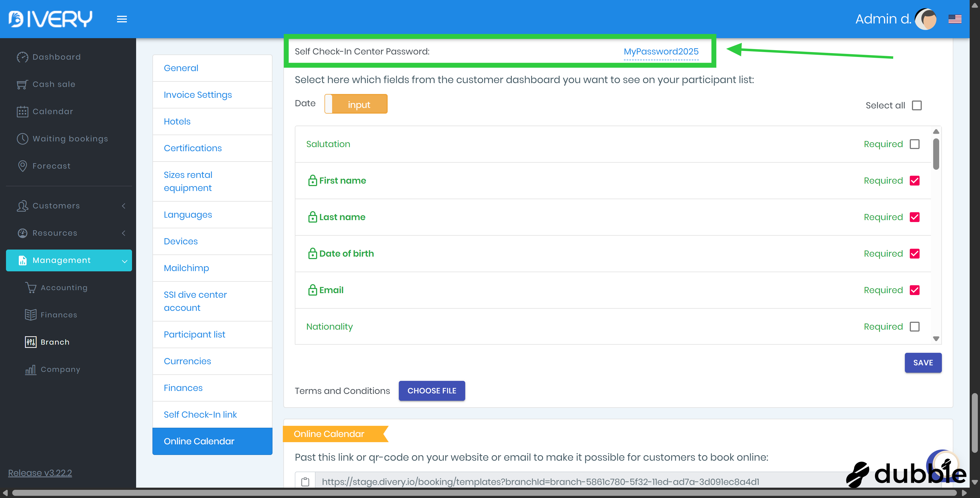
Task: Open the Calendar sidebar icon
Action: 22,111
